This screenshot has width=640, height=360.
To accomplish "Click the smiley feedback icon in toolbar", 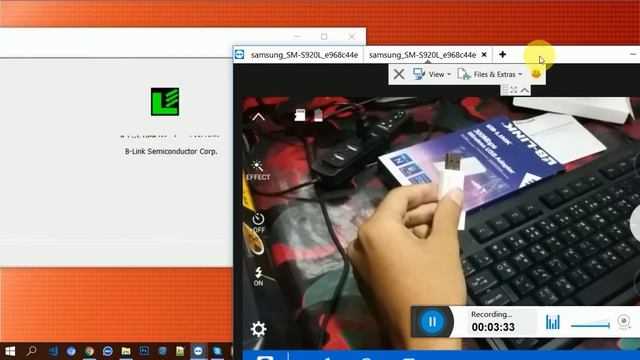I will (536, 74).
